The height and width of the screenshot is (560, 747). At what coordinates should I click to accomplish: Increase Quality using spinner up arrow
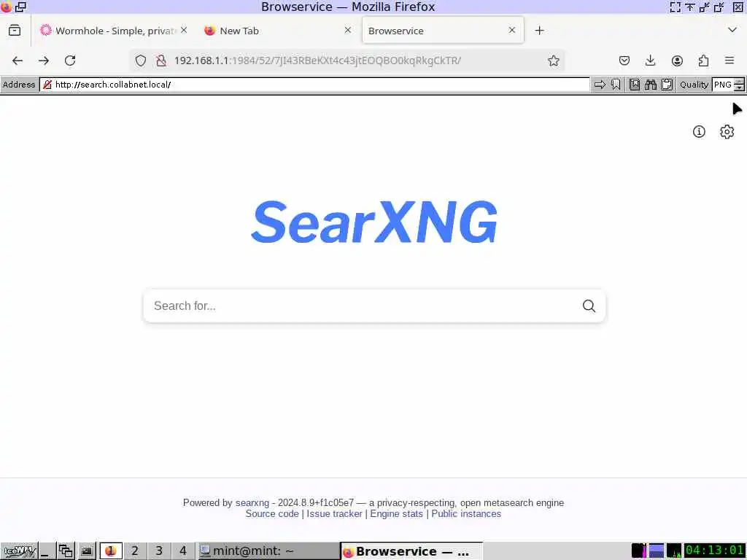coord(739,82)
